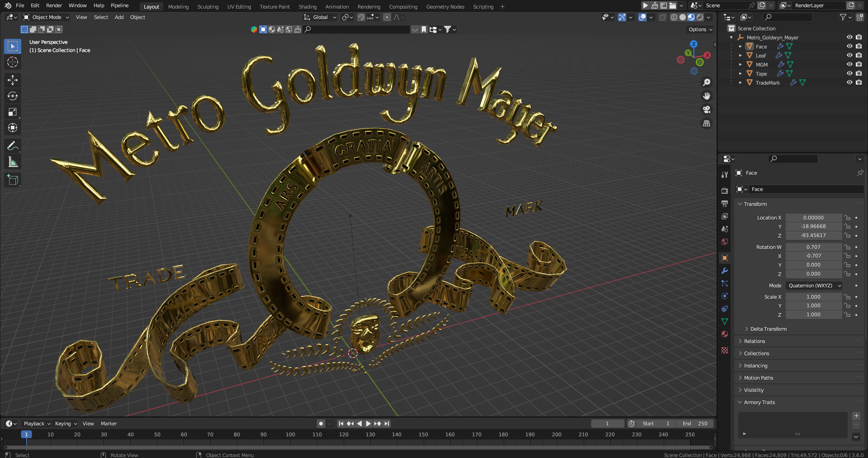The width and height of the screenshot is (868, 458).
Task: Open the Keying popover
Action: (66, 424)
